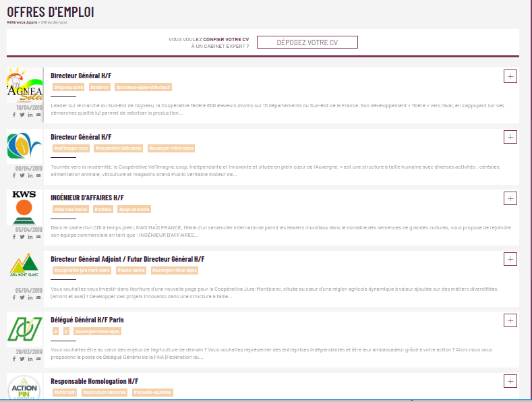Filter by #nouvelle-aquitaine tag
The width and height of the screenshot is (532, 402).
pos(152,393)
